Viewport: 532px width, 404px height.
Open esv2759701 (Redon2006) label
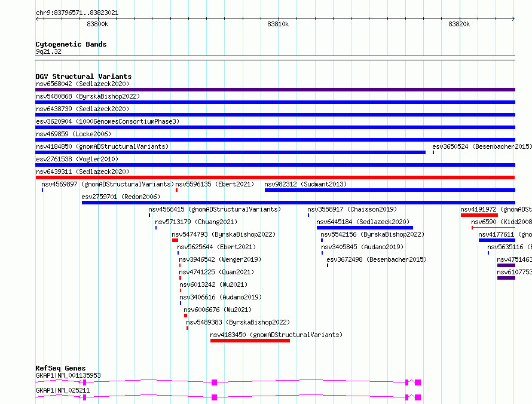121,197
